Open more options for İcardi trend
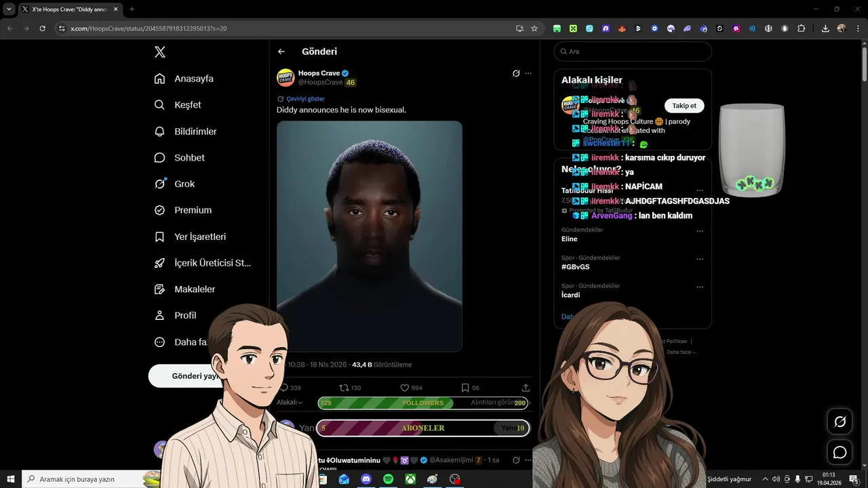Image resolution: width=868 pixels, height=488 pixels. point(700,287)
